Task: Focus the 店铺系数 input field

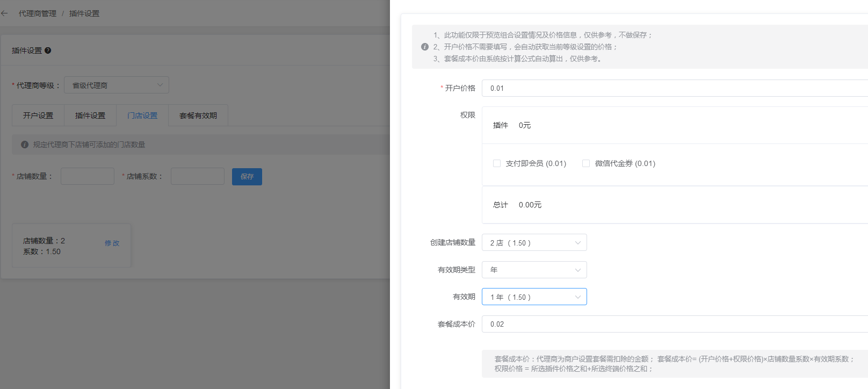Action: tap(197, 176)
